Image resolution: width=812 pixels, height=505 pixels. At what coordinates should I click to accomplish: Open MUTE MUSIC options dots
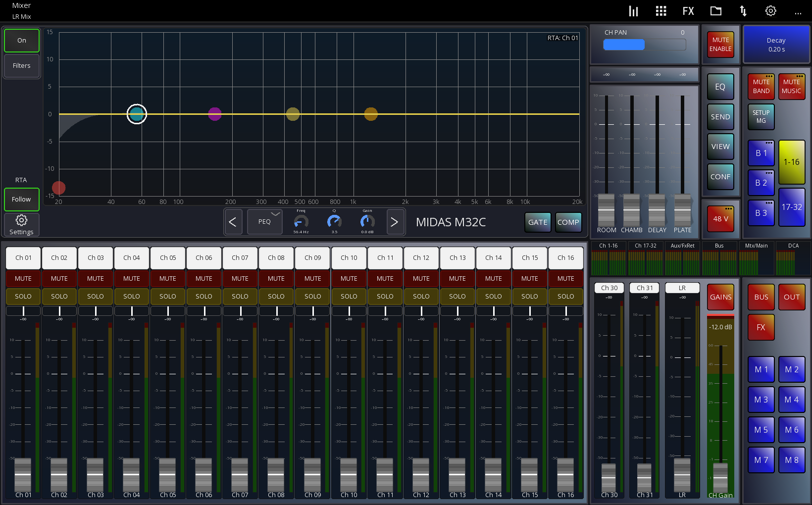tap(800, 76)
